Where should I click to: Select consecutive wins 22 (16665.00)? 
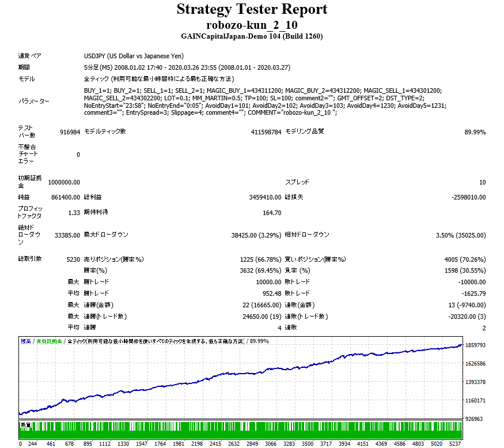pyautogui.click(x=262, y=305)
